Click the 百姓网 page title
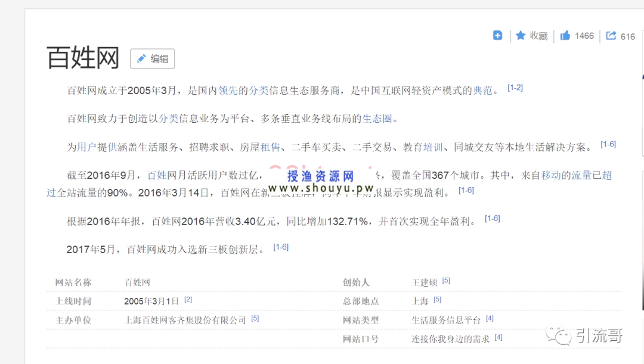This screenshot has width=644, height=364. coord(82,58)
